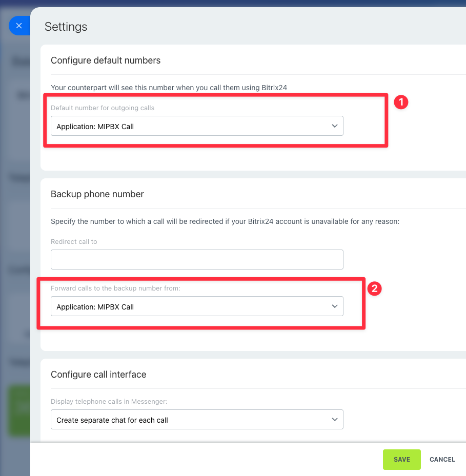Screen dimensions: 466x476
Task: Close the Settings panel with the blue X
Action: pos(19,26)
